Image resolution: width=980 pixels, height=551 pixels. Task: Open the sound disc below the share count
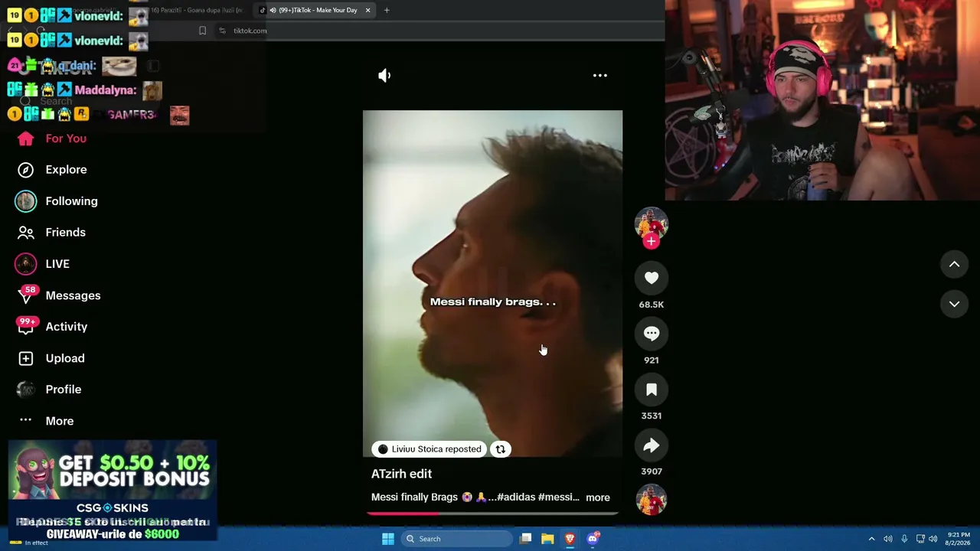click(652, 500)
